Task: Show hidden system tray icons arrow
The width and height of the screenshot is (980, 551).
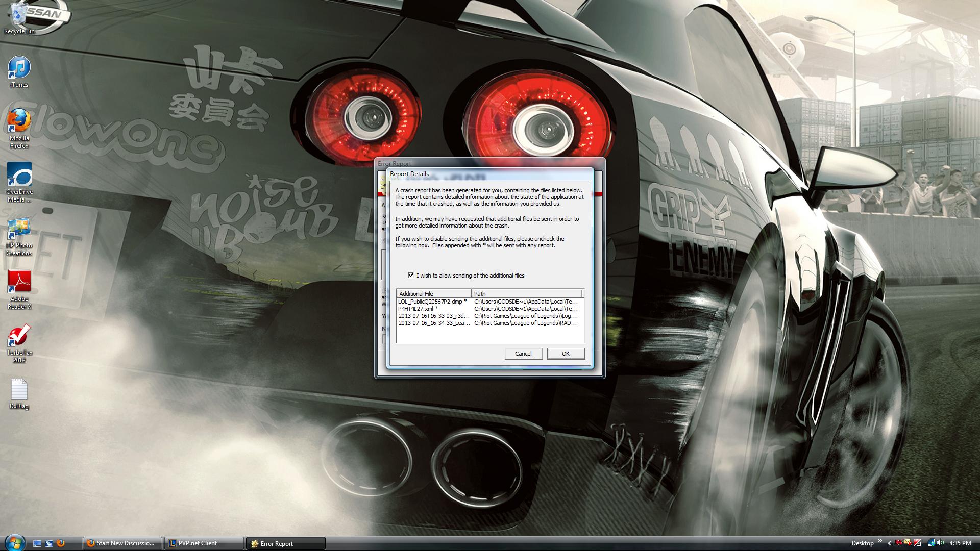Action: (x=889, y=543)
